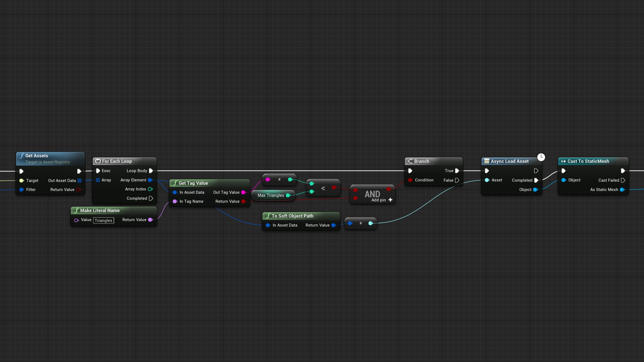Click the Branch True execution pin

(x=457, y=171)
